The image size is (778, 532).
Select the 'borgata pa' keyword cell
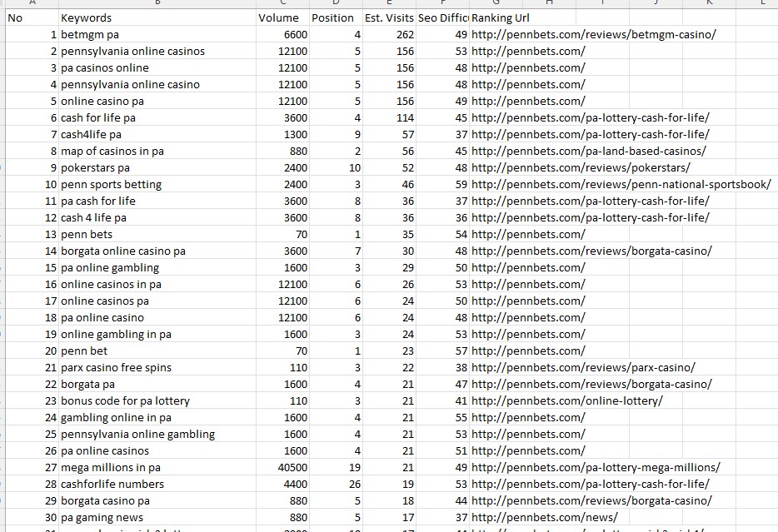[x=157, y=385]
